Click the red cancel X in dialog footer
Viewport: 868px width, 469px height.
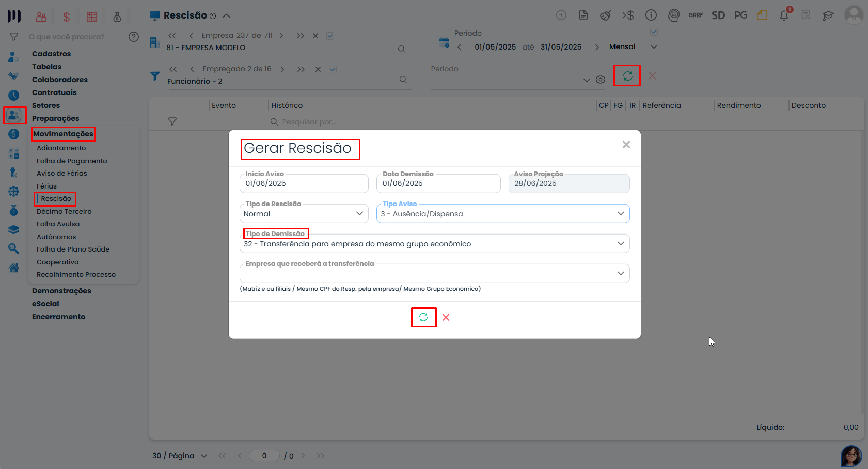pyautogui.click(x=446, y=317)
